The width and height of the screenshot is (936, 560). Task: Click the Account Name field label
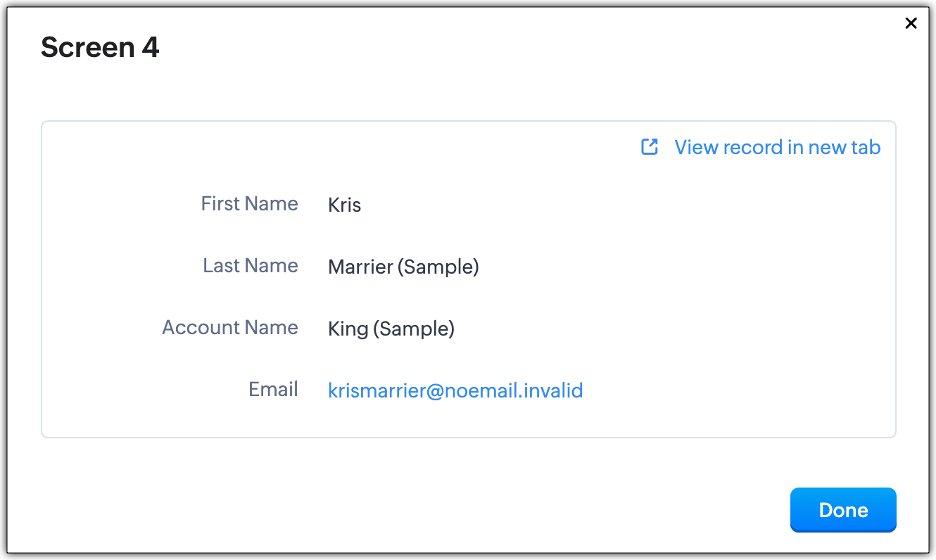point(230,328)
